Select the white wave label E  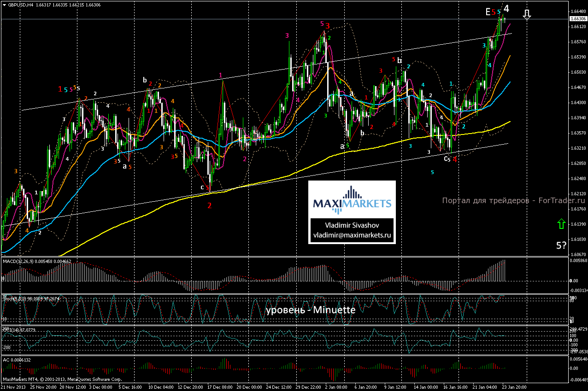pos(488,12)
